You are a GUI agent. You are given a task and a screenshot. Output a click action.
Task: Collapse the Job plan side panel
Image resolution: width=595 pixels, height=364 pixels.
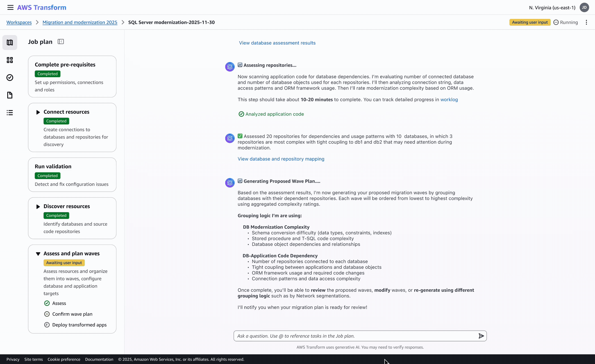(x=61, y=41)
